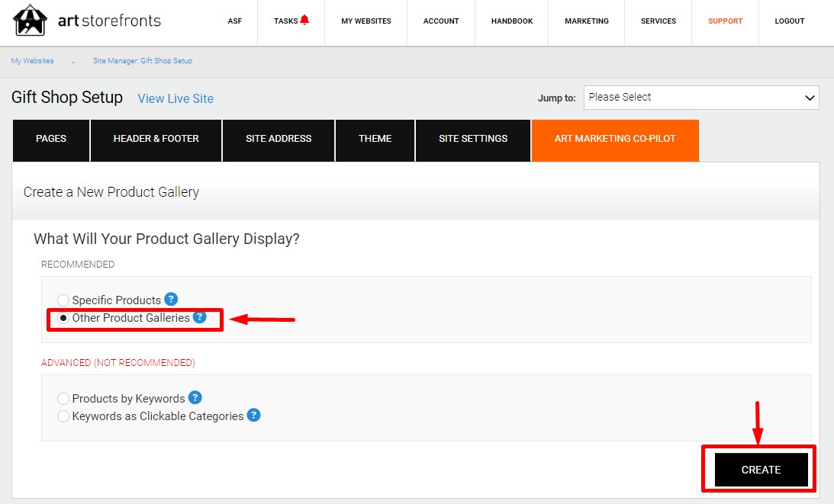This screenshot has width=834, height=504.
Task: Click the My Websites breadcrumb
Action: (x=31, y=60)
